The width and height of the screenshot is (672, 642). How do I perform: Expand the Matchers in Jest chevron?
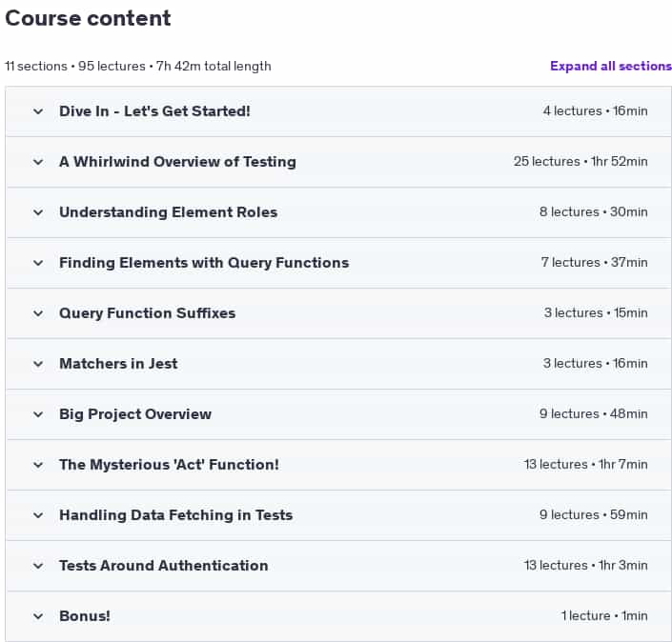point(38,365)
